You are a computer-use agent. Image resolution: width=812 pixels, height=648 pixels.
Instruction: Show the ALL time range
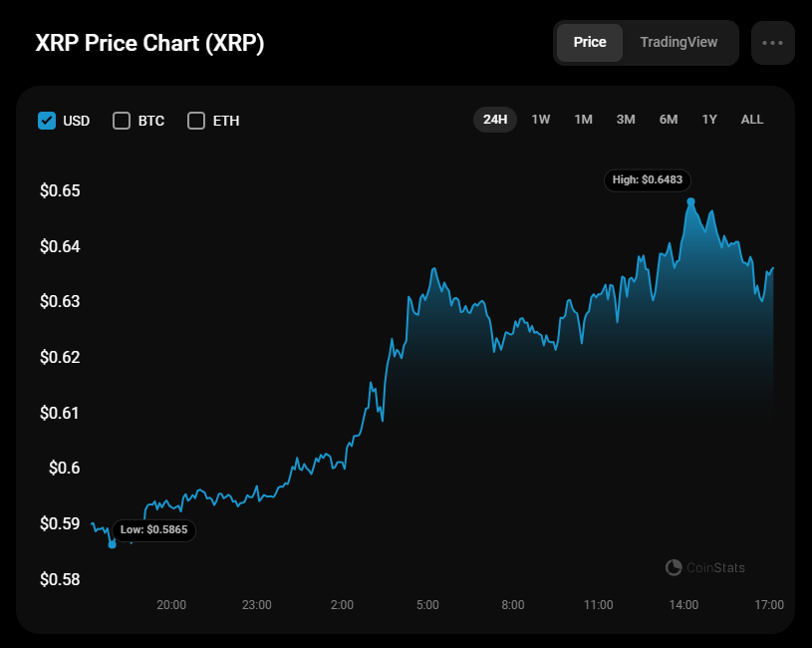tap(752, 120)
